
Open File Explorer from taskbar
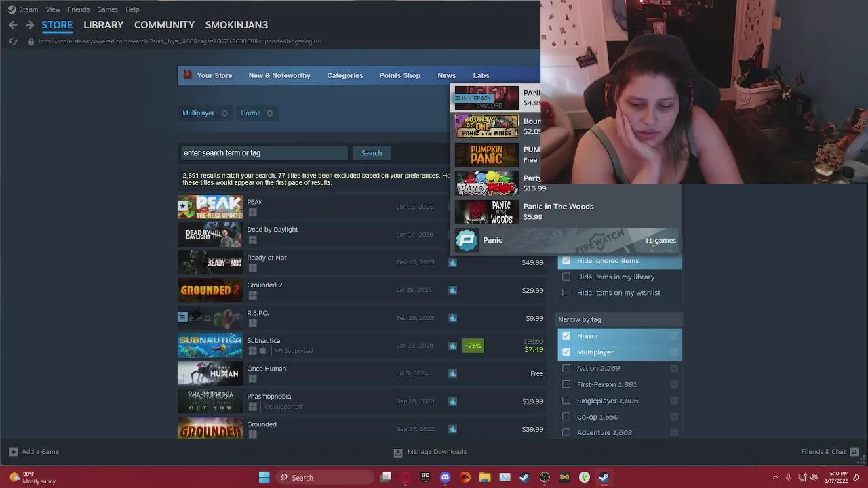click(x=485, y=477)
